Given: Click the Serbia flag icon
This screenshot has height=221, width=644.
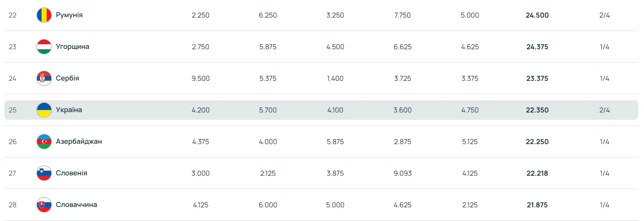Looking at the screenshot, I should (x=44, y=78).
